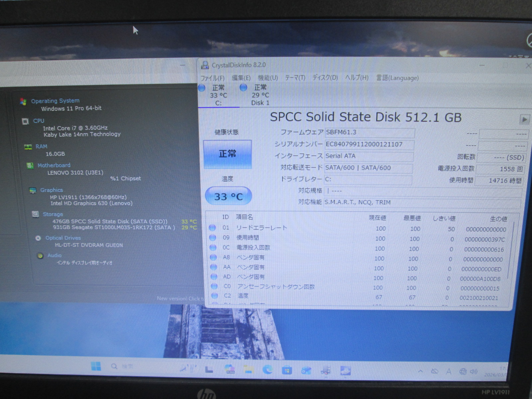Switch to the Disk 1 drive tab
This screenshot has height=399, width=532.
tap(260, 95)
